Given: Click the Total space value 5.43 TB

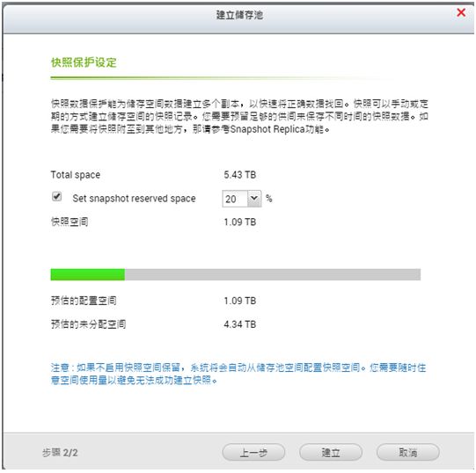Looking at the screenshot, I should tap(240, 175).
